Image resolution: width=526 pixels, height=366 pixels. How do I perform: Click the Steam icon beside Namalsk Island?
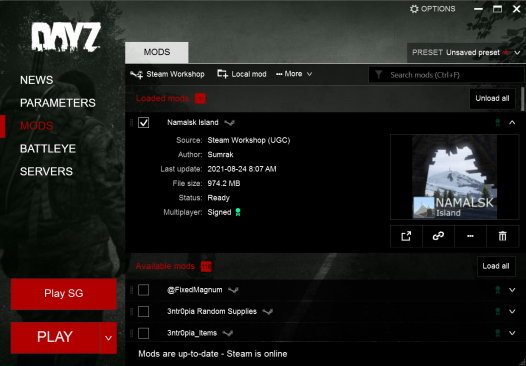click(x=229, y=123)
